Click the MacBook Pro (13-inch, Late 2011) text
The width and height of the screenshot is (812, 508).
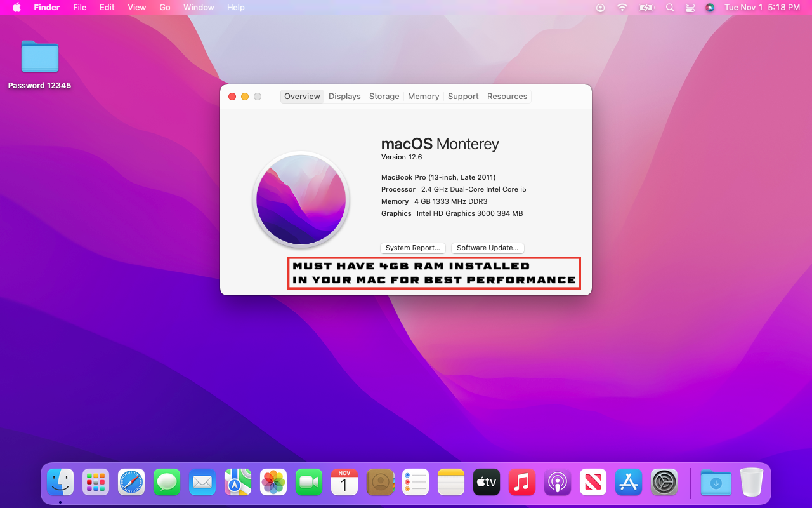438,178
